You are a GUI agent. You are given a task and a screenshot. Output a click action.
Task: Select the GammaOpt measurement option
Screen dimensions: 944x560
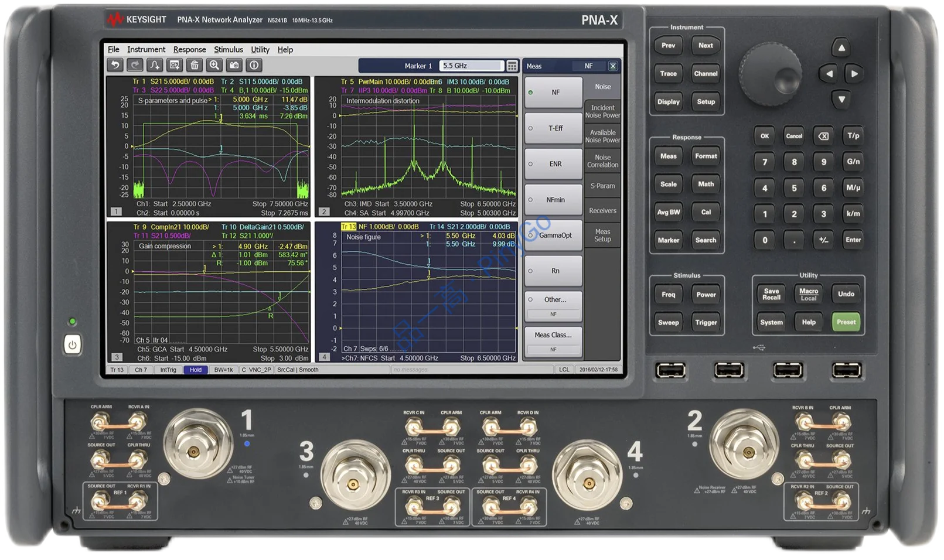pyautogui.click(x=553, y=235)
